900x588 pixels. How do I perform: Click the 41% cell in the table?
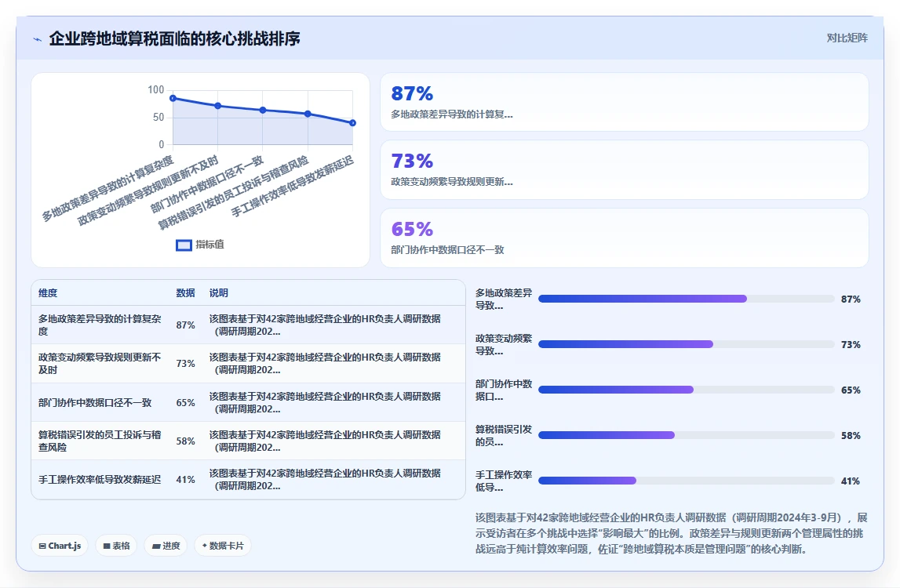pyautogui.click(x=185, y=480)
